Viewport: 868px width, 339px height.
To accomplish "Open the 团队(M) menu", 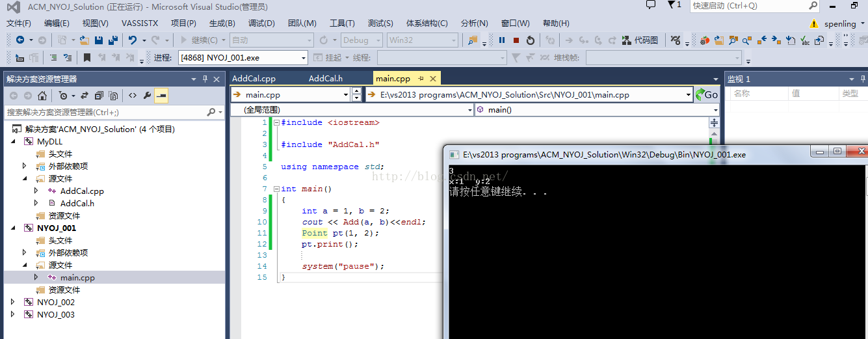I will pyautogui.click(x=302, y=23).
